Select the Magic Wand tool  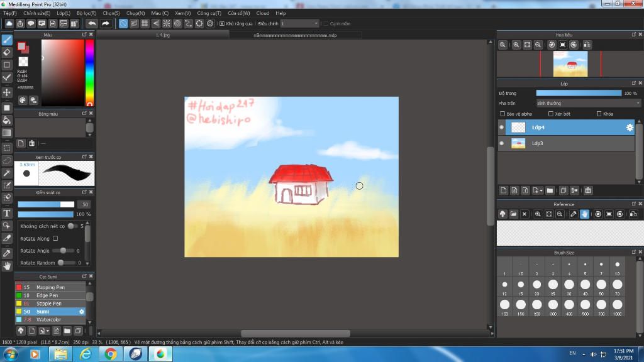(6, 173)
